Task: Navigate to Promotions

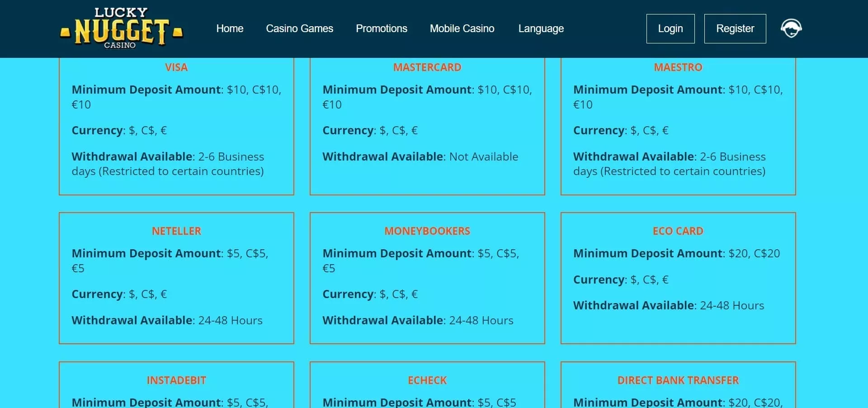Action: click(x=381, y=28)
